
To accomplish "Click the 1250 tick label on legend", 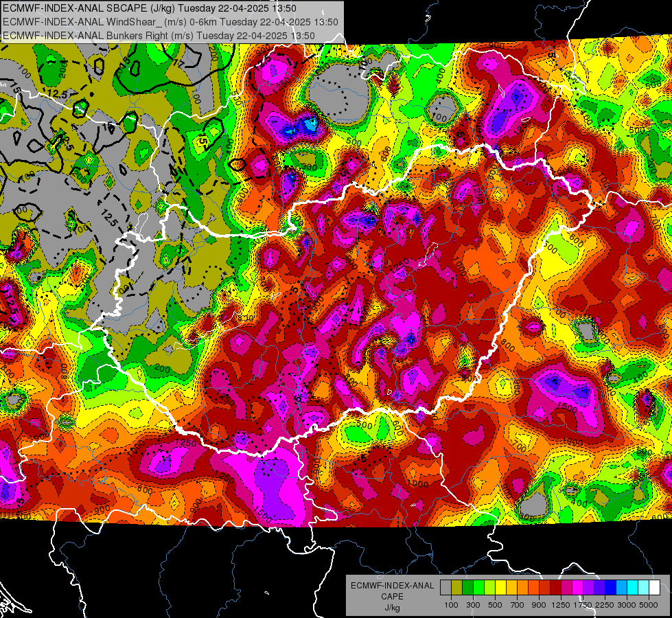I will point(561,605).
